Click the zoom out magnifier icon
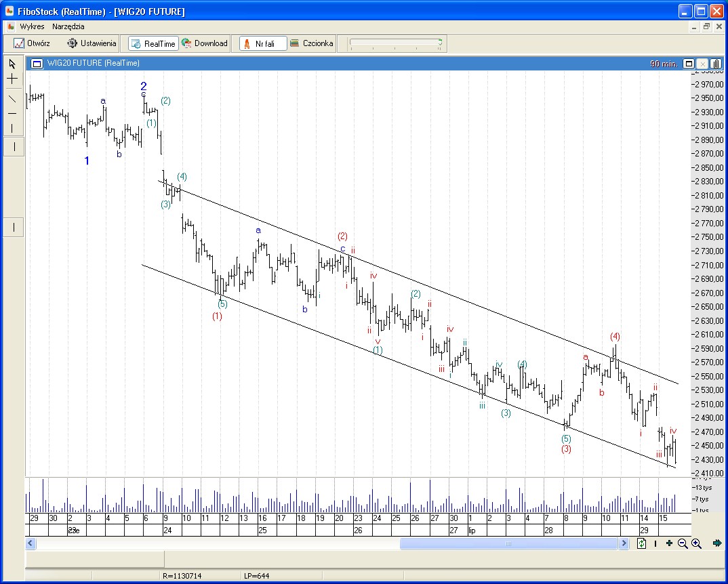The height and width of the screenshot is (584, 728). click(x=683, y=543)
